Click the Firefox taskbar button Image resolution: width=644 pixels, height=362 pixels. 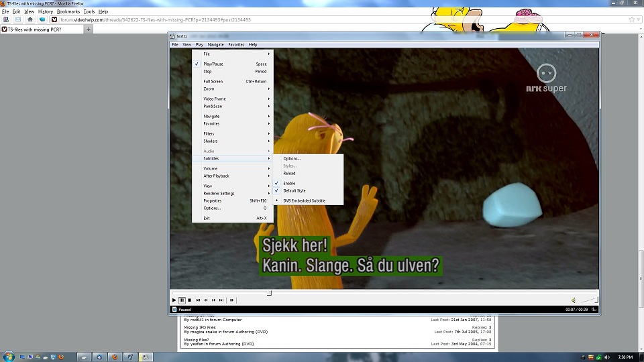click(115, 357)
